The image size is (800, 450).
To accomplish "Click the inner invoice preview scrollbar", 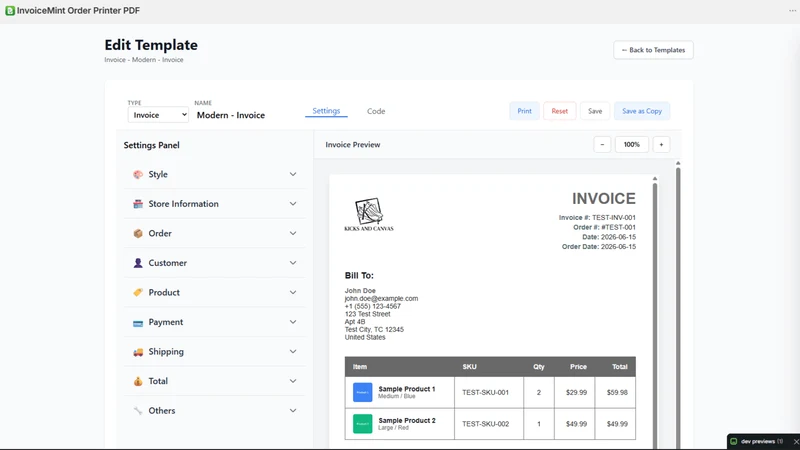I will click(655, 313).
